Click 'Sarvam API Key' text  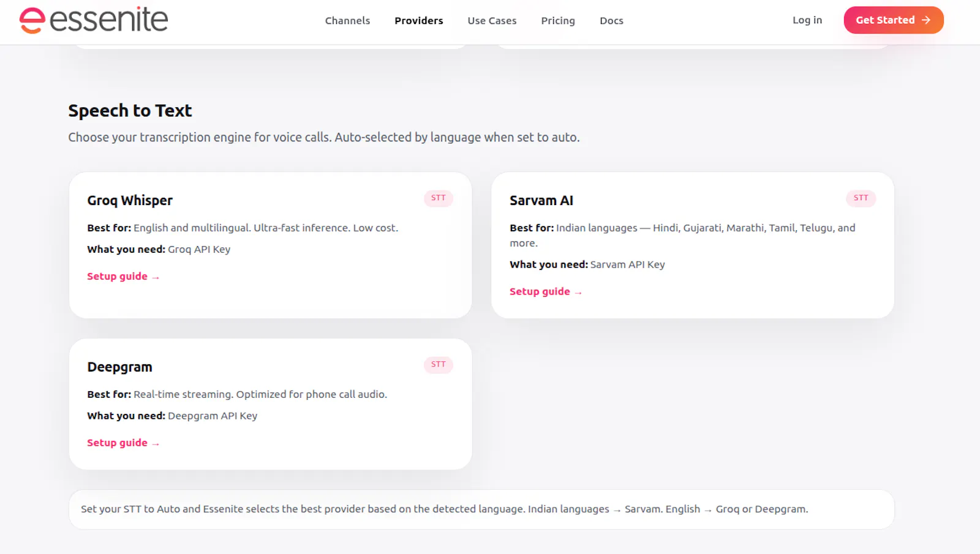(627, 265)
